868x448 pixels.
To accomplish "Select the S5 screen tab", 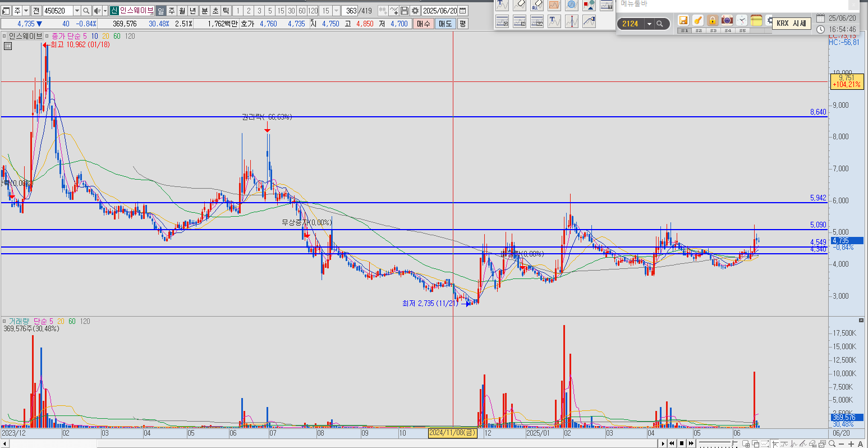I will (x=742, y=31).
